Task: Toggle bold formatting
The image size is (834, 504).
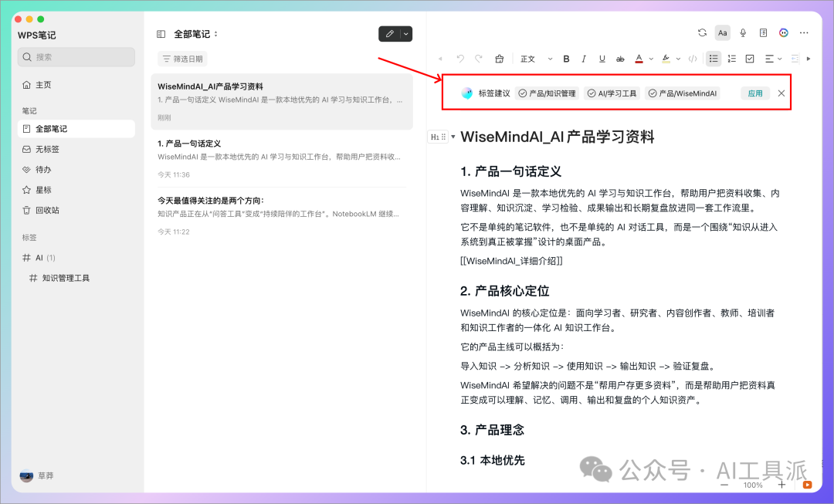Action: click(x=567, y=59)
